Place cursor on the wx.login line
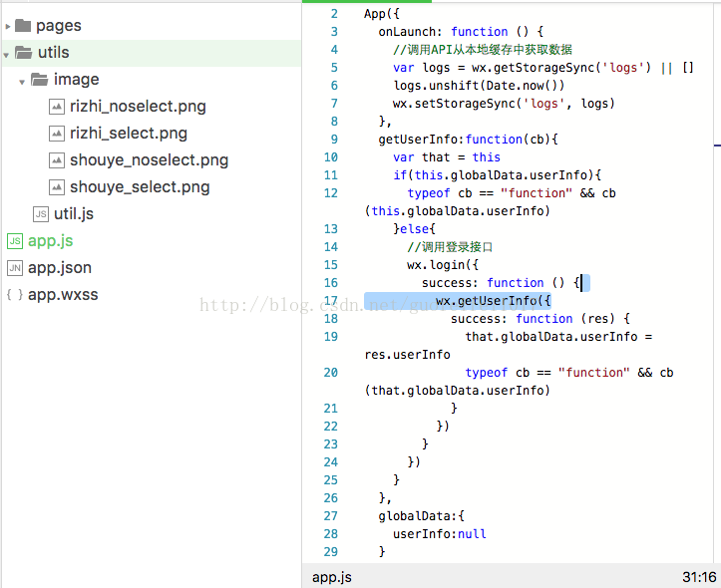Image resolution: width=721 pixels, height=588 pixels. pos(443,265)
